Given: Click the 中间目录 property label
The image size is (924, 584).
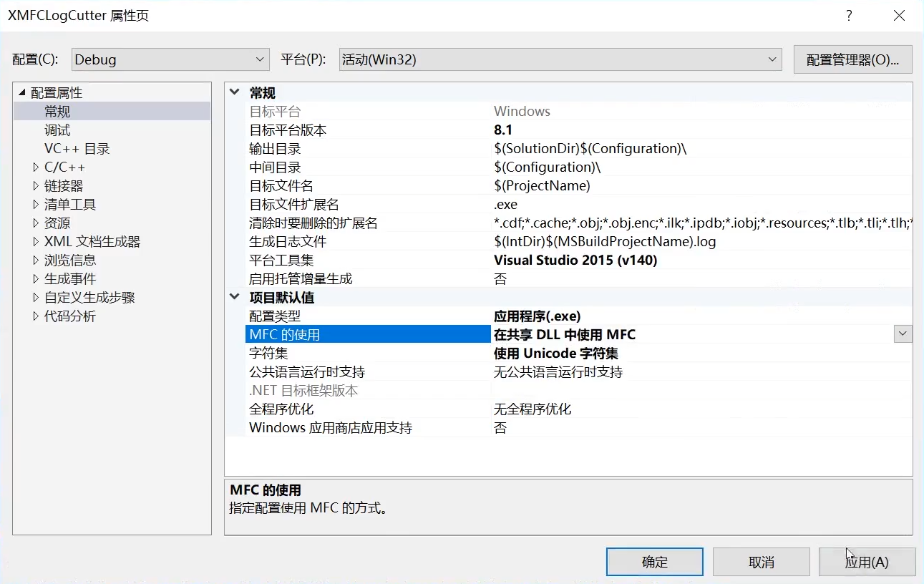Looking at the screenshot, I should click(275, 167).
